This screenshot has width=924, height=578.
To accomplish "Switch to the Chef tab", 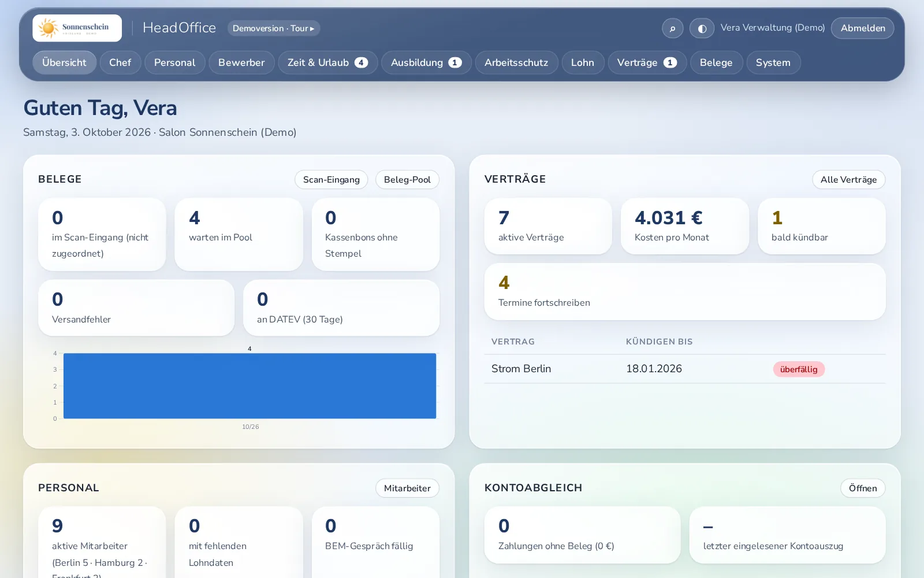I will 120,62.
